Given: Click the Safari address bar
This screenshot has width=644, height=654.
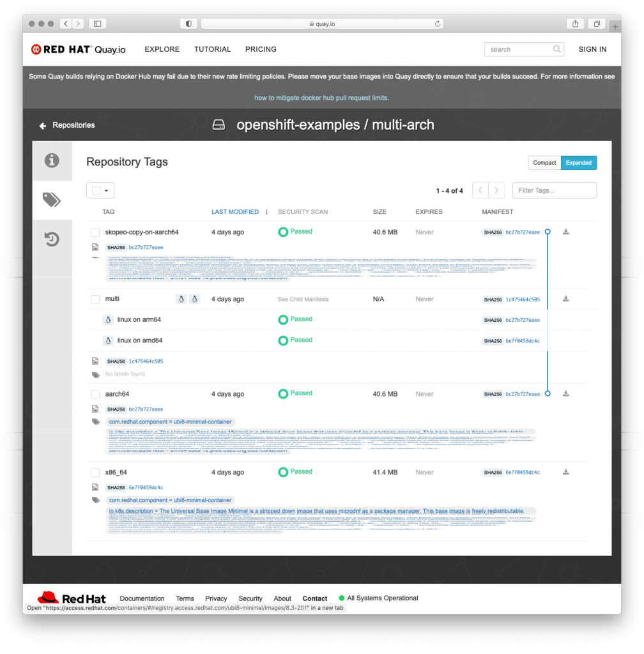Looking at the screenshot, I should tap(322, 24).
